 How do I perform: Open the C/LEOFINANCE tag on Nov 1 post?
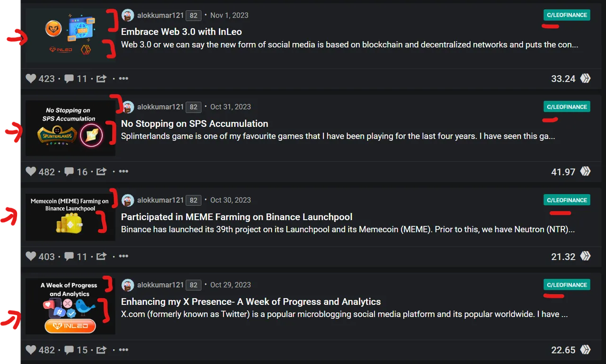pos(567,15)
